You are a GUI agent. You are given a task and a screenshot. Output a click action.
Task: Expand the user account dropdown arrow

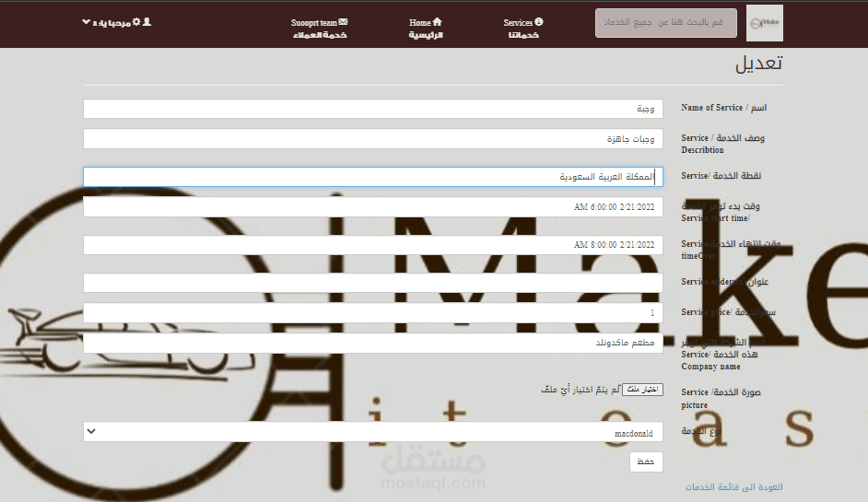(x=86, y=22)
